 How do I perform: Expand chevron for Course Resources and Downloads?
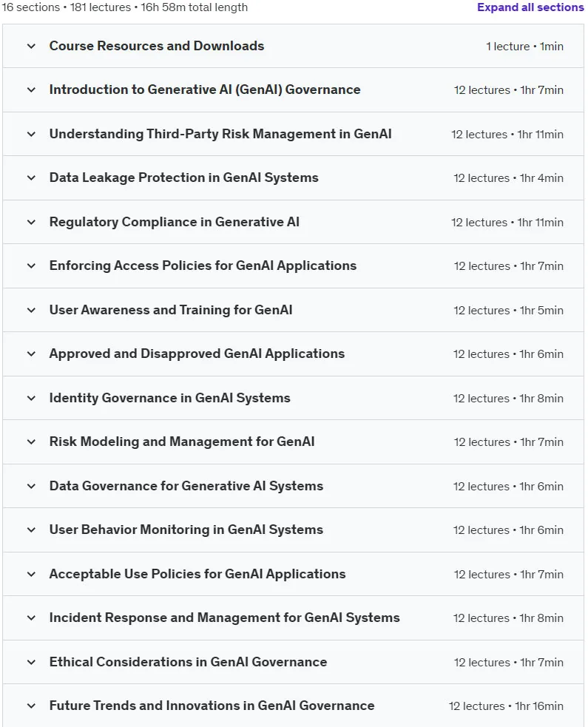pos(31,47)
